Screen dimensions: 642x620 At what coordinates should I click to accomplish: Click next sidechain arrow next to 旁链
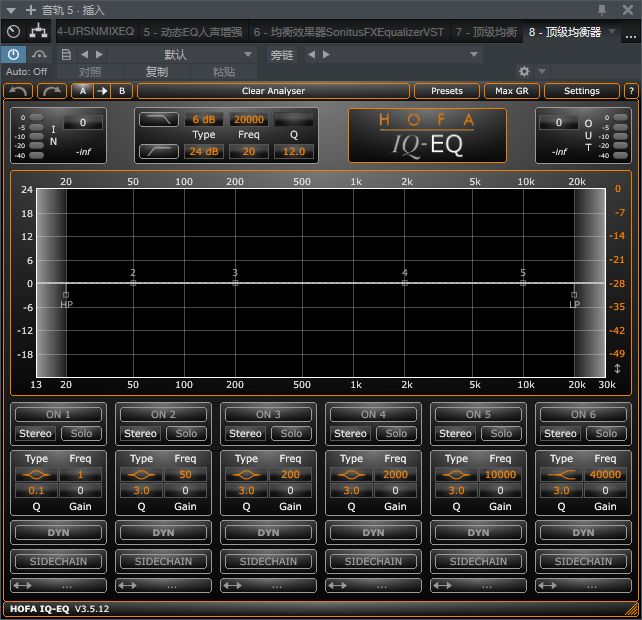[326, 54]
